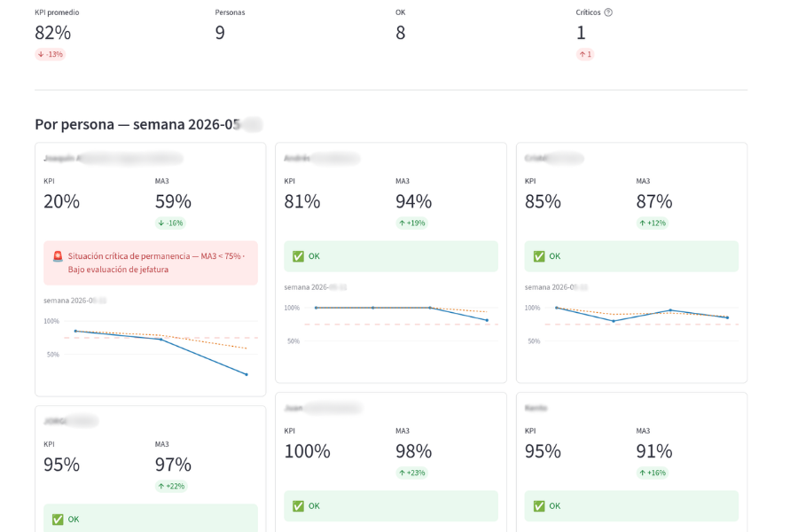Image resolution: width=798 pixels, height=532 pixels.
Task: Click the +12% delta badge
Action: [653, 223]
